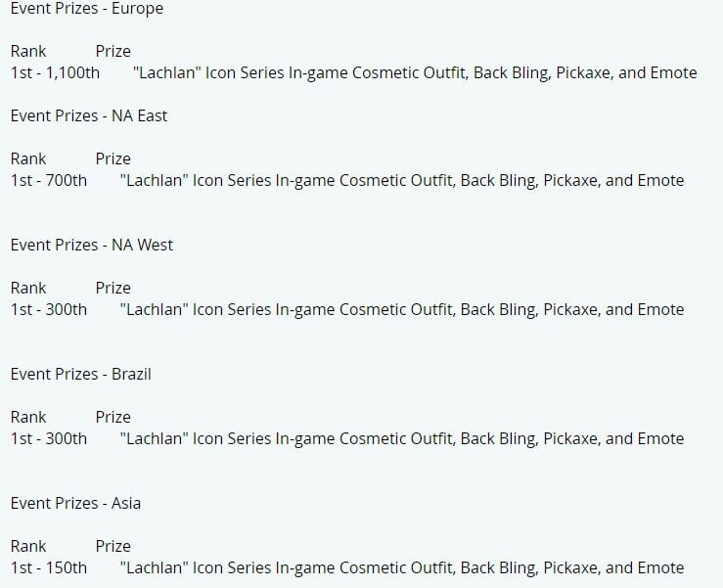This screenshot has width=723, height=588.
Task: Click the Prize column header under Europe
Action: (x=113, y=51)
